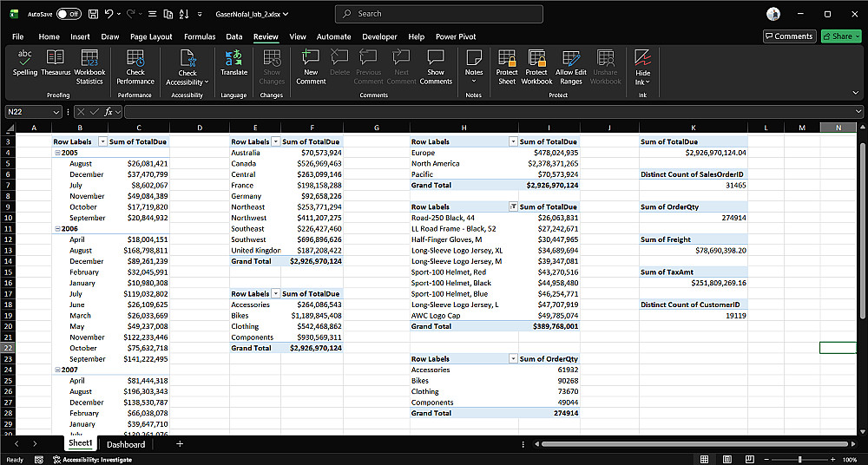Collapse the 2005 group in pivot table
The width and height of the screenshot is (868, 465).
click(x=56, y=153)
